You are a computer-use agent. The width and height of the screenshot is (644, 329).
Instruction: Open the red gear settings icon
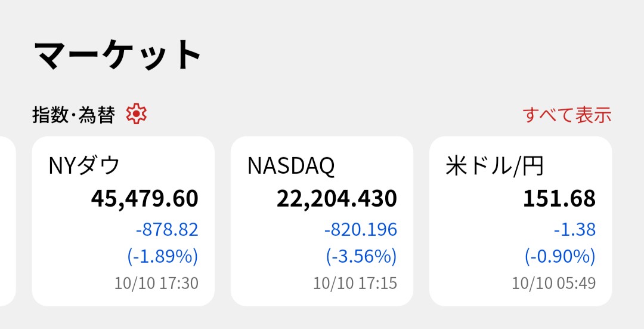point(137,113)
